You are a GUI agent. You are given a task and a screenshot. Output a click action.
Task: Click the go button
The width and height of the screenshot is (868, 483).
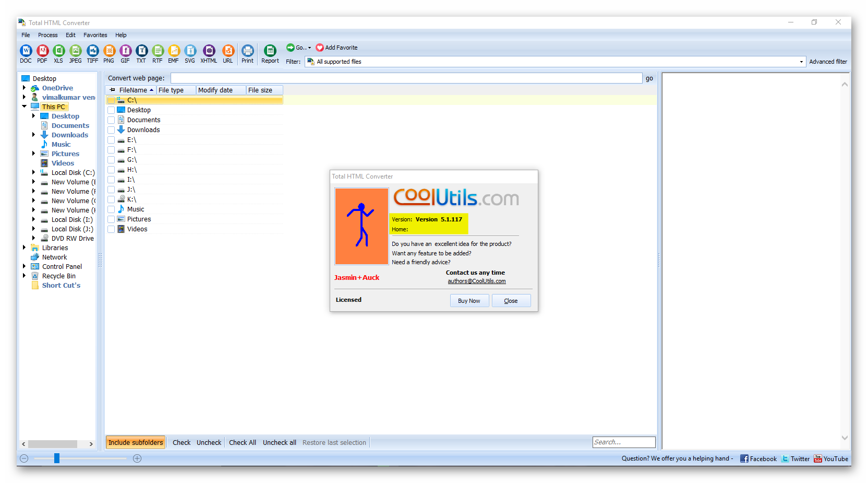click(649, 78)
